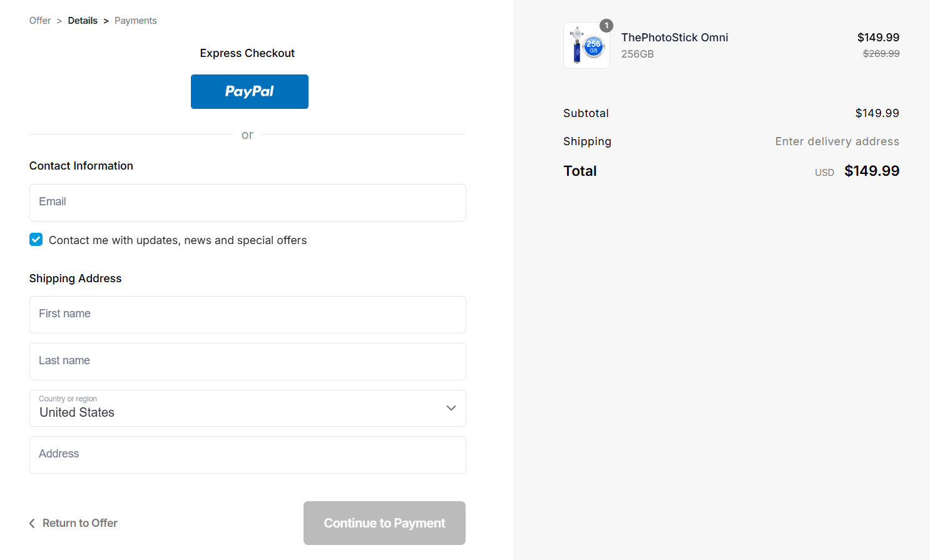Toggle the special offers consent checkbox

pyautogui.click(x=36, y=239)
